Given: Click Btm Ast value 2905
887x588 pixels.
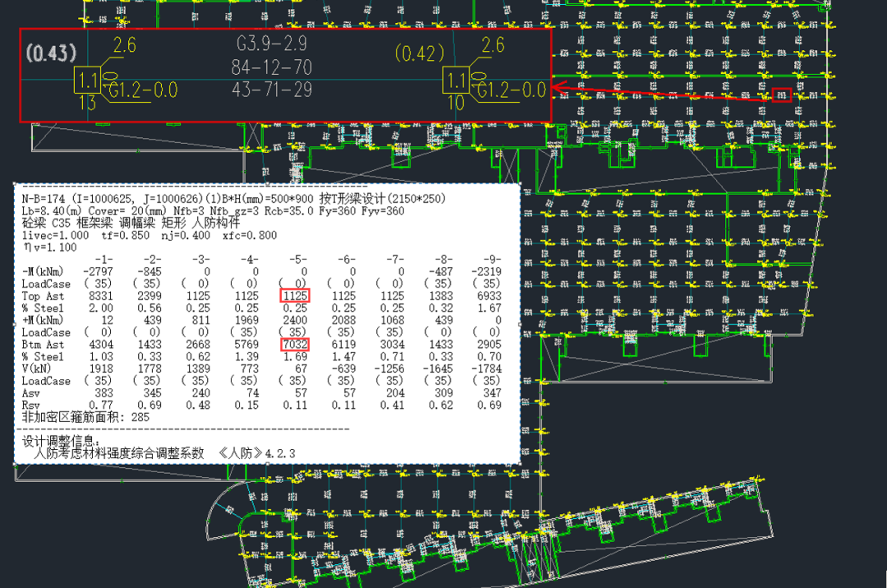Looking at the screenshot, I should pyautogui.click(x=489, y=344).
